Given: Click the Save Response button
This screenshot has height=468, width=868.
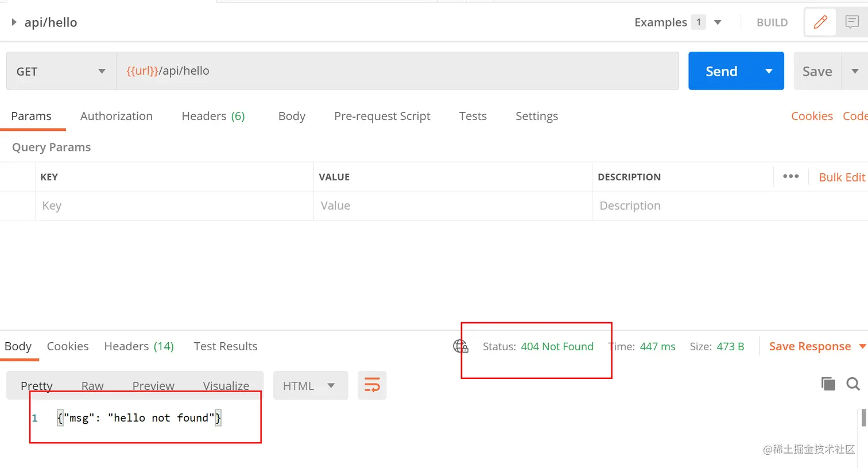Looking at the screenshot, I should click(x=810, y=346).
